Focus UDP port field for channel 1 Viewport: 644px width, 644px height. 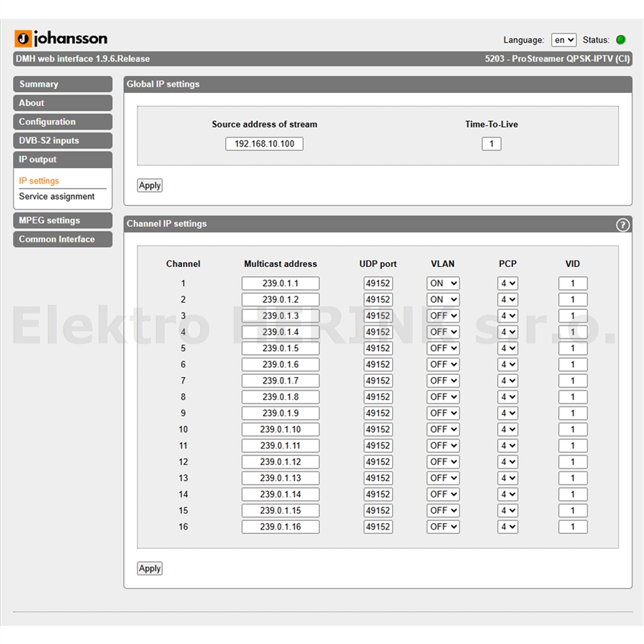coord(378,283)
